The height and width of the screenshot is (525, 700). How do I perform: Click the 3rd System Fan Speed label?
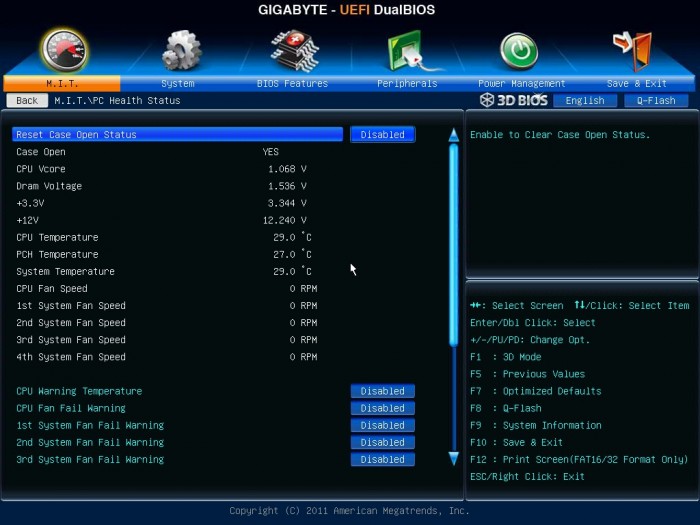71,340
